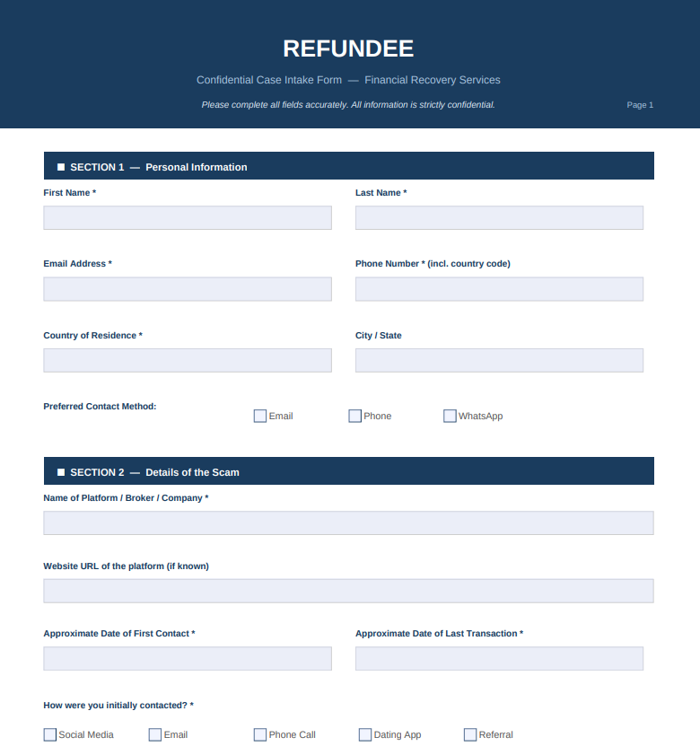Image resolution: width=700 pixels, height=746 pixels.
Task: Click the First Name input field
Action: (x=188, y=218)
